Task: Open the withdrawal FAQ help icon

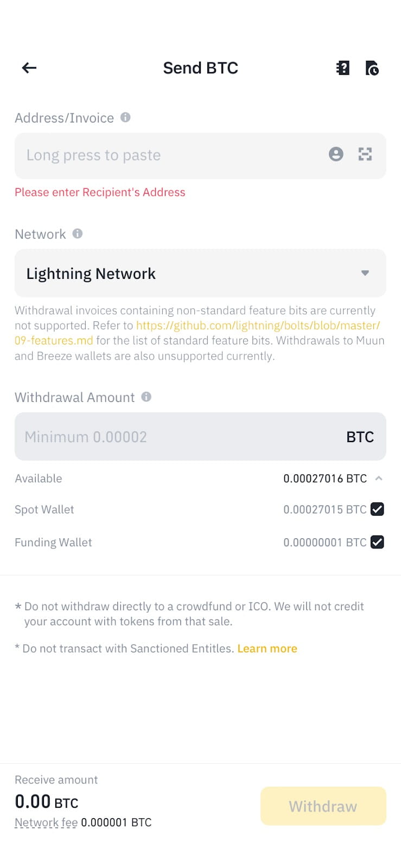Action: coord(343,68)
